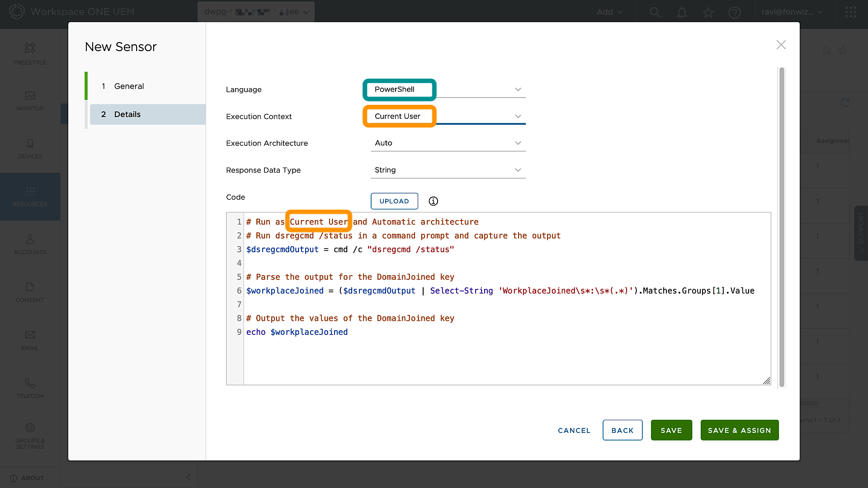The width and height of the screenshot is (868, 488).
Task: Click the Upload button
Action: click(x=394, y=201)
